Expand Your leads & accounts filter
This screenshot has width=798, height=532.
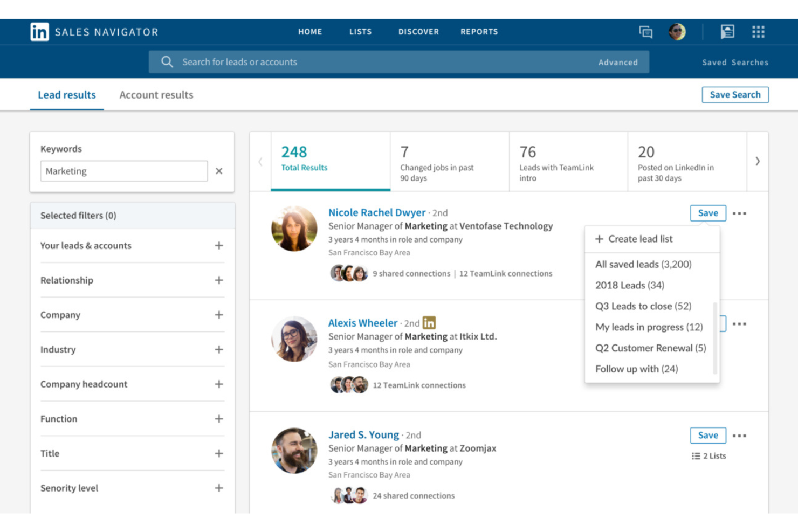pos(219,246)
